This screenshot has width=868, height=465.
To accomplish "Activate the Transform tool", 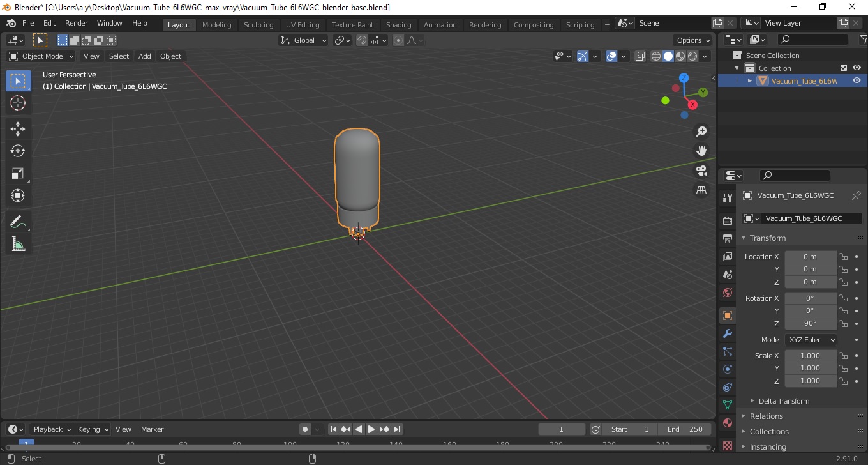I will pyautogui.click(x=18, y=195).
